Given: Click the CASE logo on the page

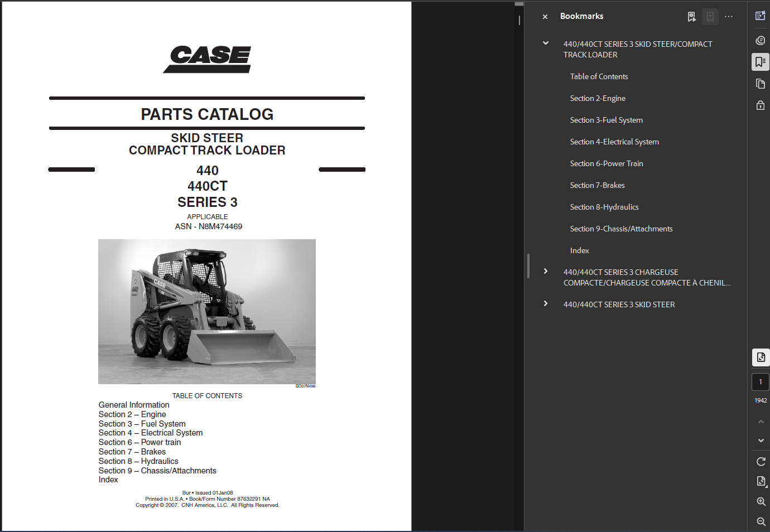Looking at the screenshot, I should tap(208, 59).
